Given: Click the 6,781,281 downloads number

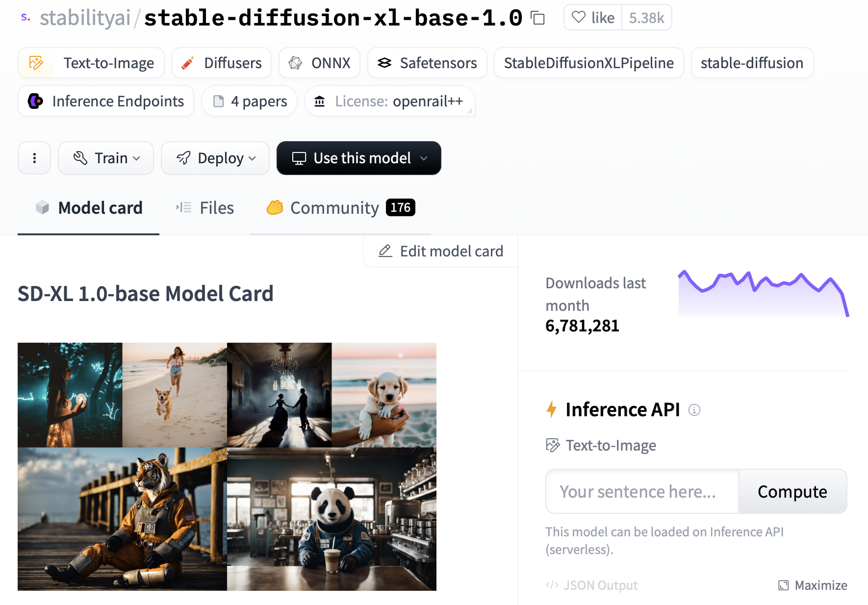Looking at the screenshot, I should 583,326.
